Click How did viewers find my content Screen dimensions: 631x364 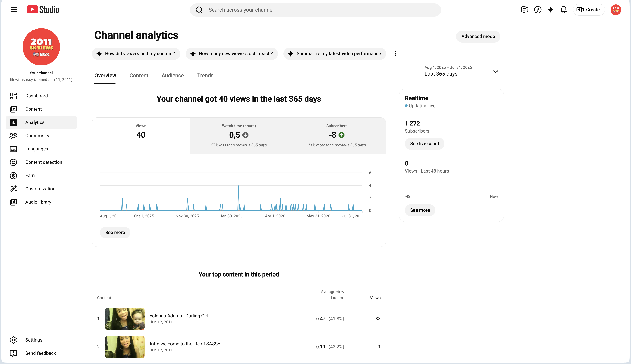click(136, 53)
